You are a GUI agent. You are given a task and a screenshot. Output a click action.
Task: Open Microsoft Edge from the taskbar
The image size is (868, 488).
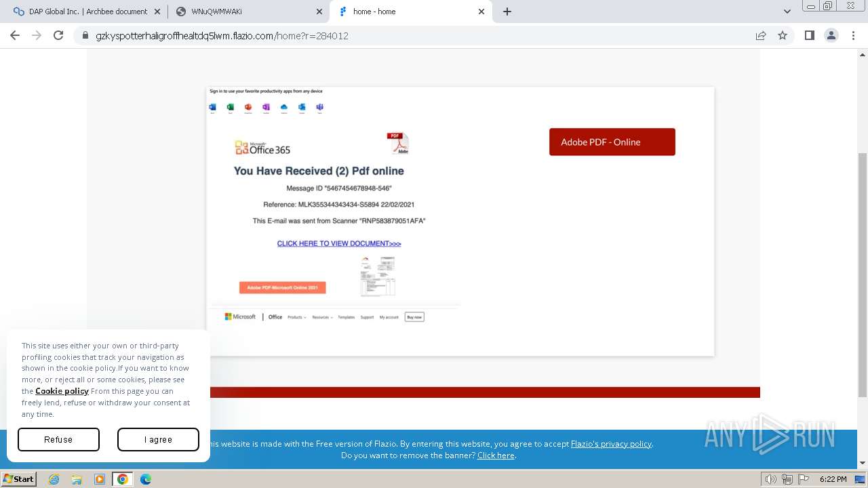click(146, 479)
